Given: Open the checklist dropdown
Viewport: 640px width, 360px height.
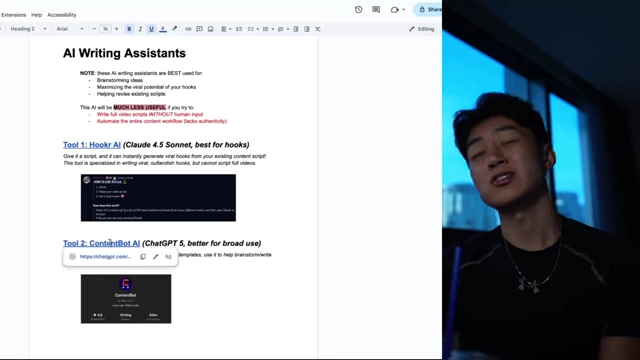Looking at the screenshot, I should 253,29.
